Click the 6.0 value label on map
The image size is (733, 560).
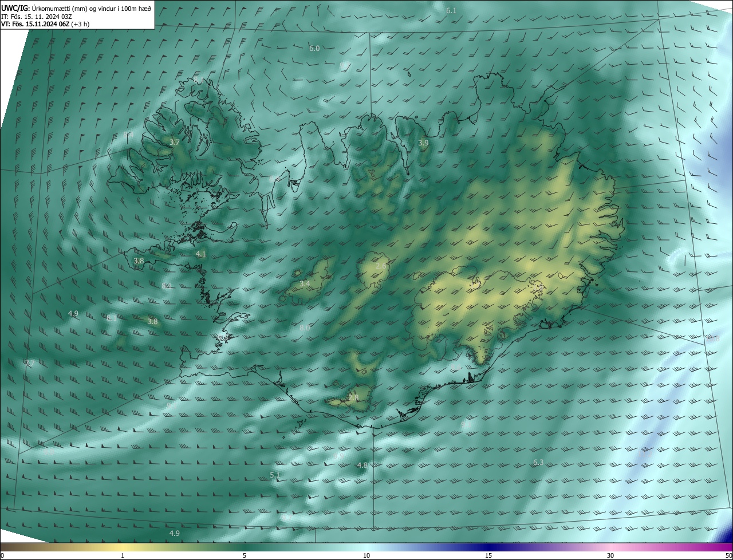pyautogui.click(x=314, y=49)
